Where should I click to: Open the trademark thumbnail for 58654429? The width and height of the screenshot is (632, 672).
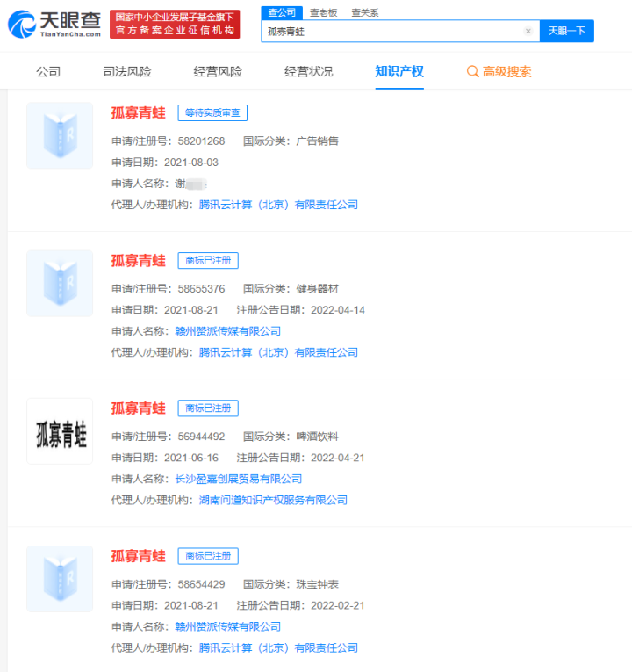[60, 579]
